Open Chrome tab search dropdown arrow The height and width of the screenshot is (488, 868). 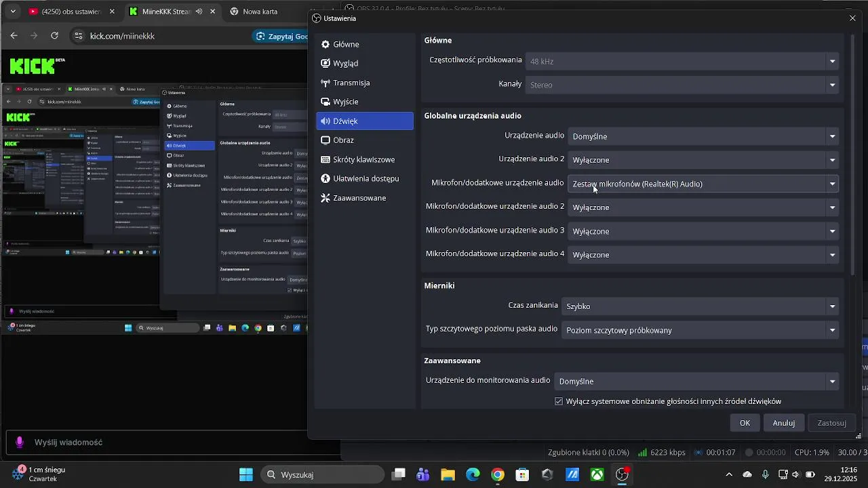click(12, 12)
